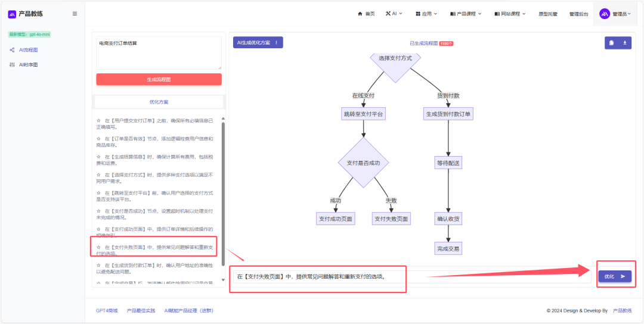This screenshot has width=644, height=324.
Task: Click the 支付是否成功 decision diamond
Action: point(364,163)
